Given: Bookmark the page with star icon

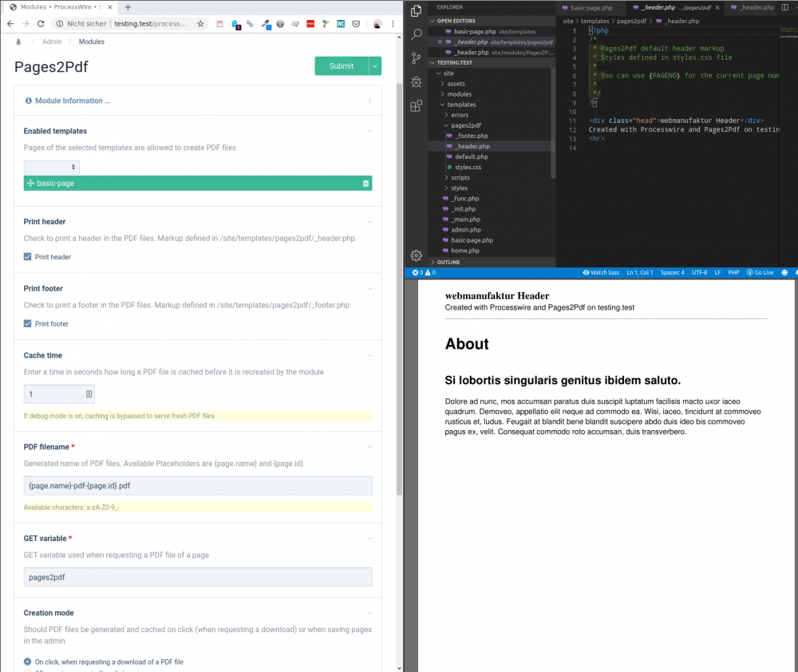Looking at the screenshot, I should coord(200,24).
